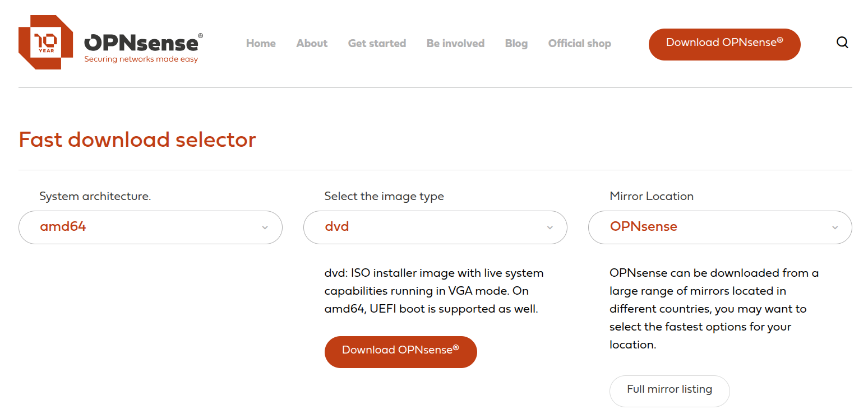Click the Mirror Location label
868x414 pixels.
point(652,197)
